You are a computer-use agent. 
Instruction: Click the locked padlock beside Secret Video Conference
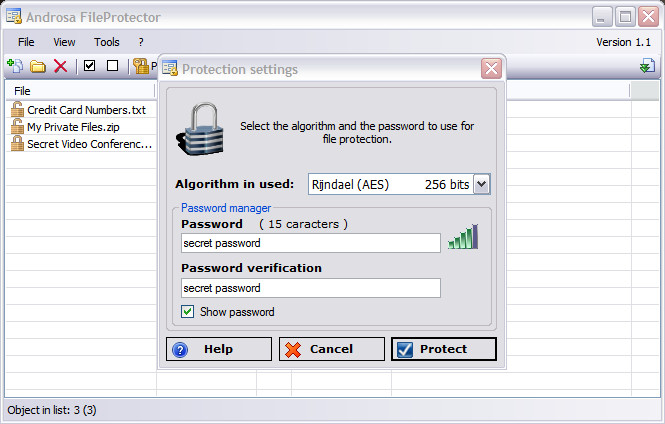pos(17,143)
